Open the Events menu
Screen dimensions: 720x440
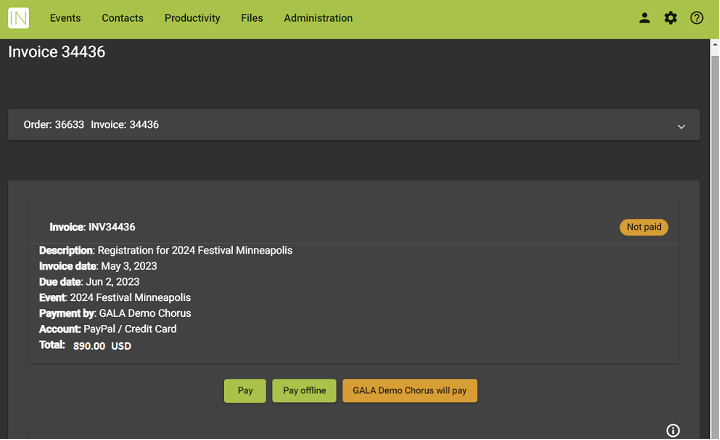(x=65, y=18)
